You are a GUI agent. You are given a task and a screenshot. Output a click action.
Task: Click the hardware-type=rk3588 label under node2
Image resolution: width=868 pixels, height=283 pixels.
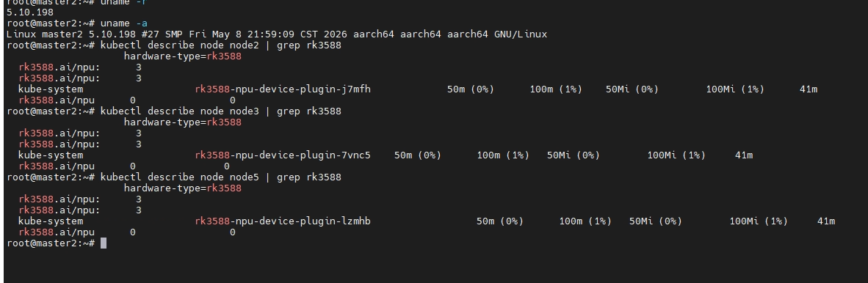(183, 56)
